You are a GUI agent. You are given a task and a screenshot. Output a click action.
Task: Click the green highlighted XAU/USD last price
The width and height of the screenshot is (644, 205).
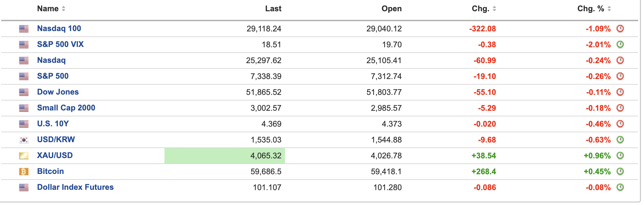tap(225, 155)
